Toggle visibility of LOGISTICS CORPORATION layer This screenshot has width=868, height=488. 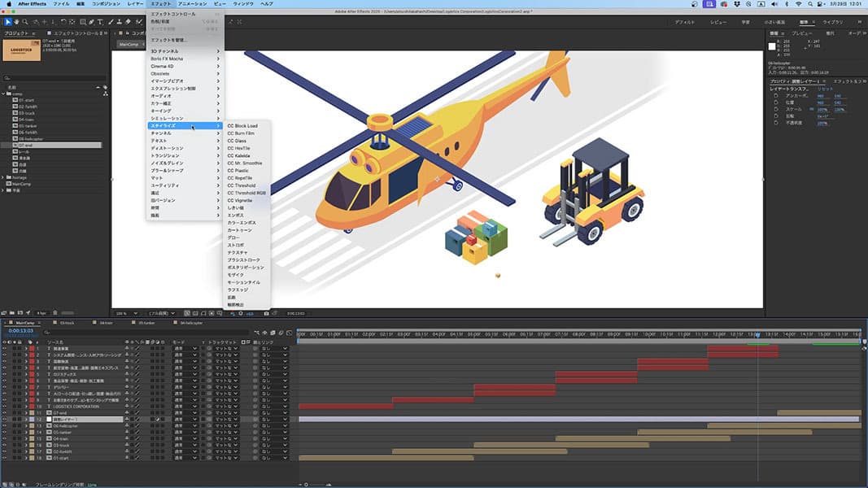[4, 406]
